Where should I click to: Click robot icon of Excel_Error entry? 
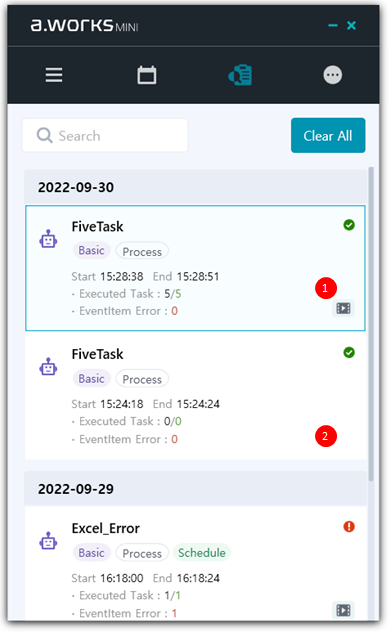pos(48,541)
